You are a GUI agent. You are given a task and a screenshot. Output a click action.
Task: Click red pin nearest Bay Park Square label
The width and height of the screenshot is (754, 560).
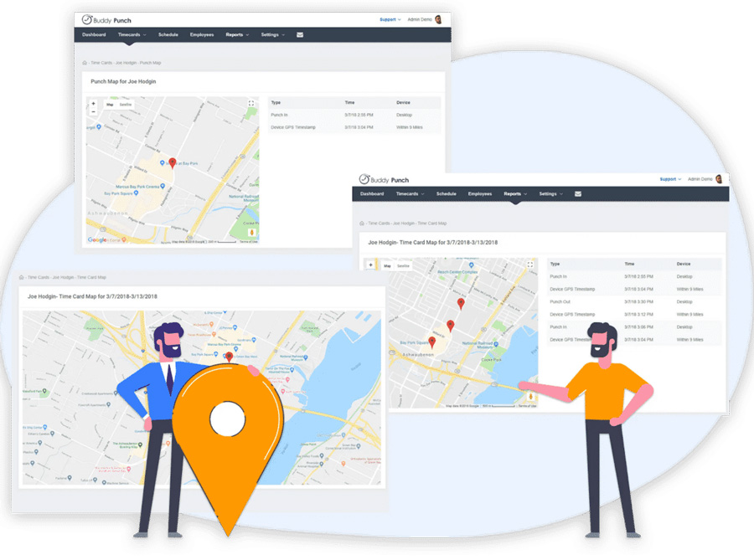click(431, 342)
